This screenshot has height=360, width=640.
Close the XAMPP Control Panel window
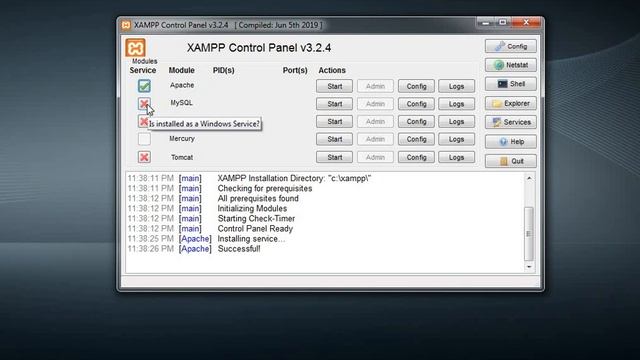tap(526, 23)
